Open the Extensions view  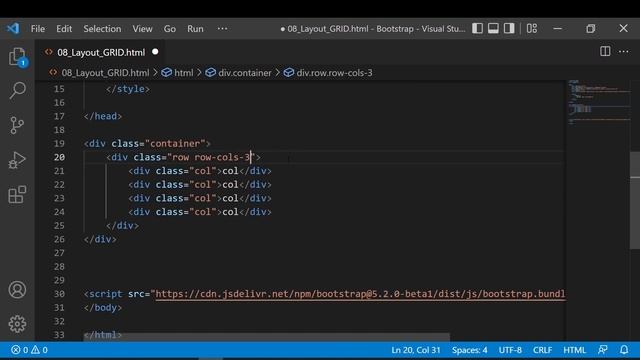[x=17, y=194]
